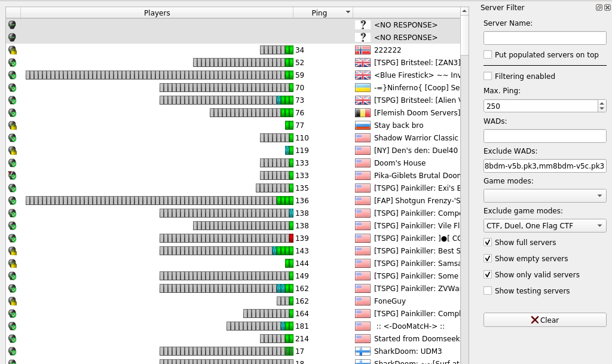The height and width of the screenshot is (364, 612).
Task: Click the Players column header
Action: [157, 13]
